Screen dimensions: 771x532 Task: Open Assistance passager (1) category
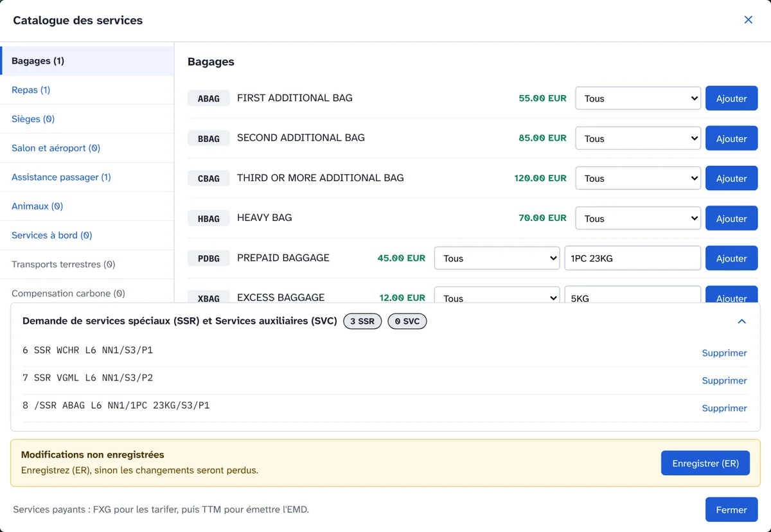87,177
